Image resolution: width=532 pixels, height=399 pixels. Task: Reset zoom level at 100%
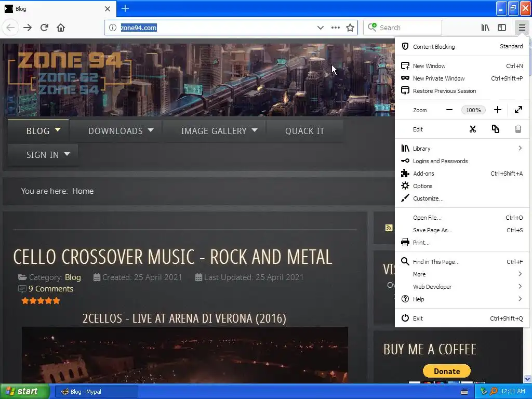[473, 110]
